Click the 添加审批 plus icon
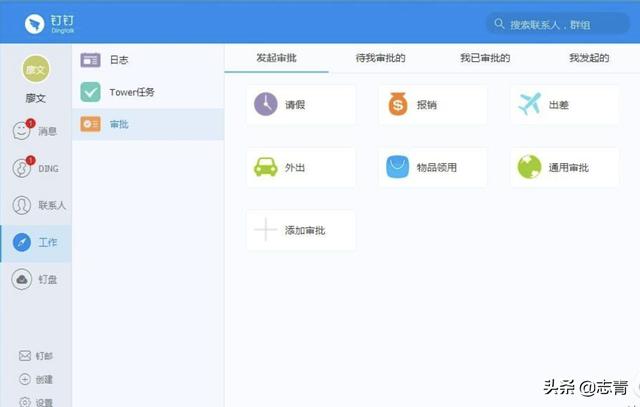The image size is (640, 407). click(x=266, y=230)
